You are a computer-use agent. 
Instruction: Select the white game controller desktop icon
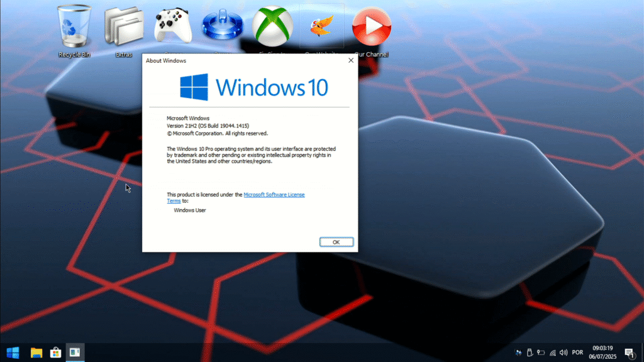(173, 25)
